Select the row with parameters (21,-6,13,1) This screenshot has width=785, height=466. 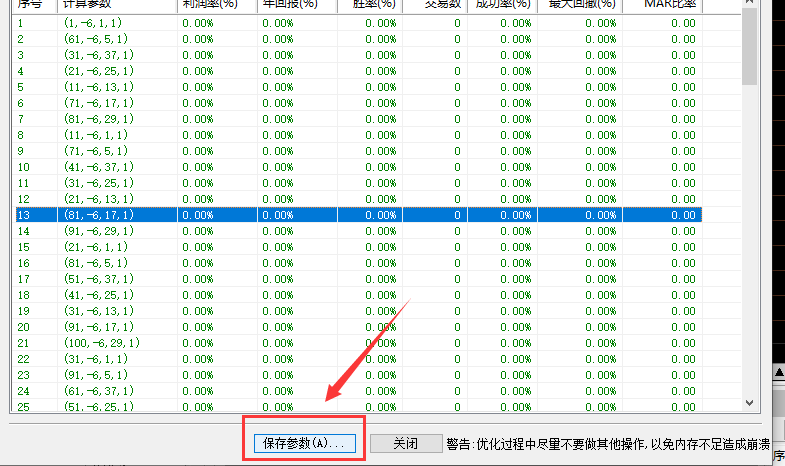pyautogui.click(x=358, y=199)
